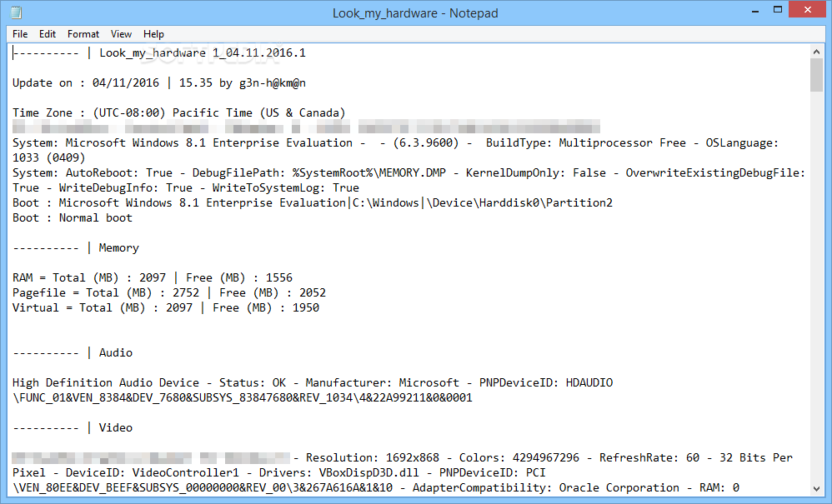
Task: Open the File menu
Action: [20, 34]
